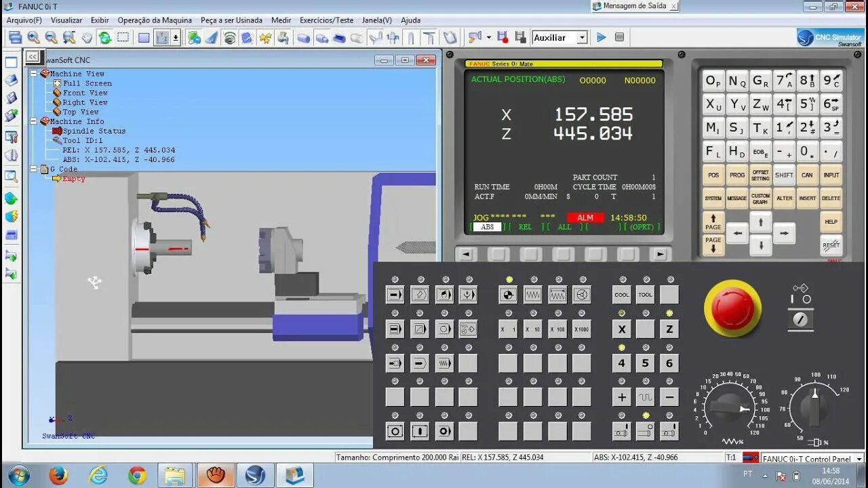The width and height of the screenshot is (868, 488).
Task: Adjust the spindle speed override dial
Action: point(814,409)
